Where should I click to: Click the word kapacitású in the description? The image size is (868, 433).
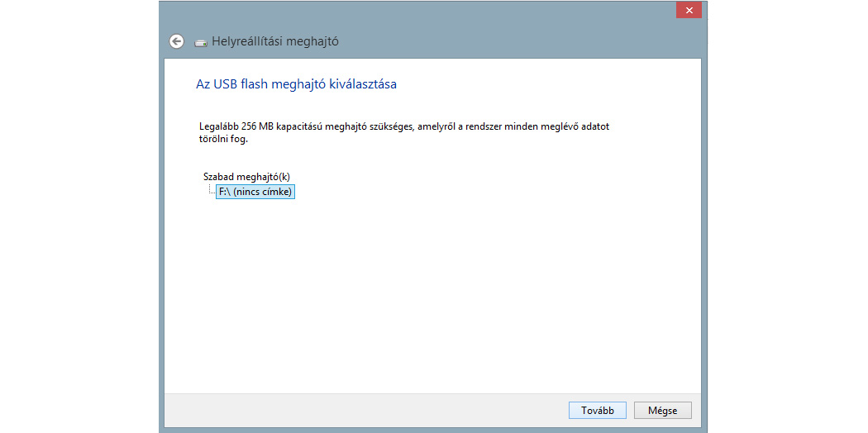[x=303, y=126]
